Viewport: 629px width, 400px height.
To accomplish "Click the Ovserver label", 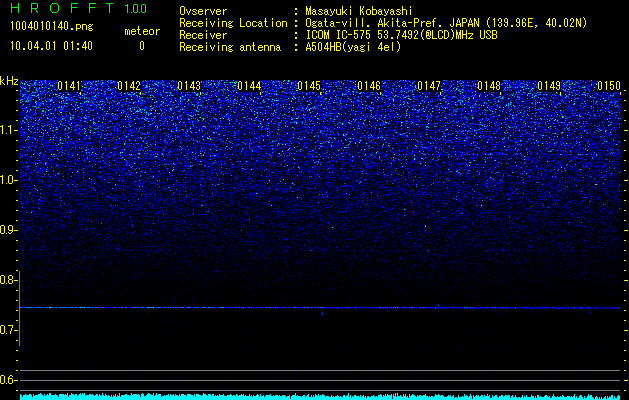I will [x=203, y=11].
